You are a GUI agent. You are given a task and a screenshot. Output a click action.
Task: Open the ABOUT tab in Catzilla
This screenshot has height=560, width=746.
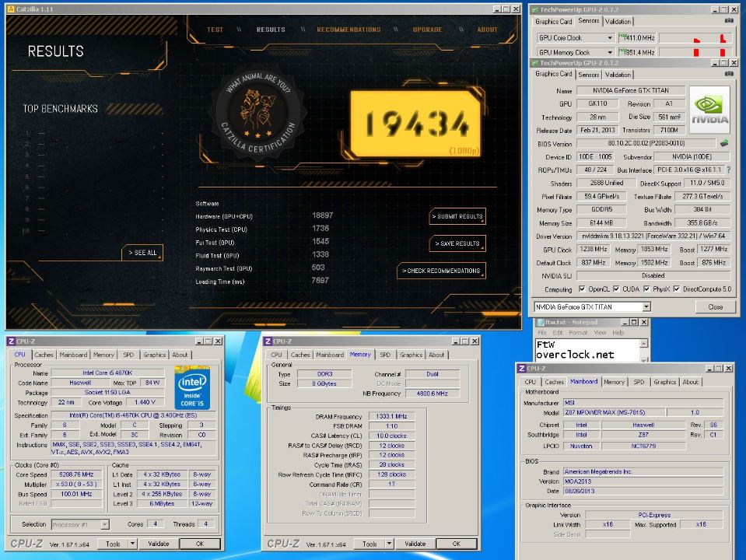(487, 30)
